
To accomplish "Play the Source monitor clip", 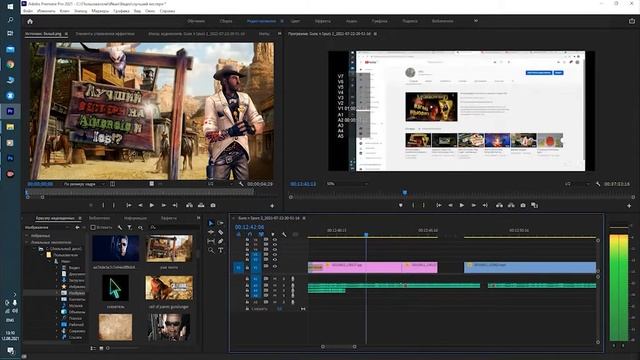I will pos(151,205).
